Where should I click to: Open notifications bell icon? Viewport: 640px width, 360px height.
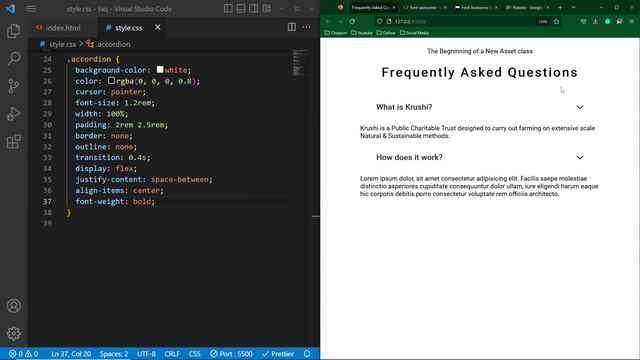307,353
